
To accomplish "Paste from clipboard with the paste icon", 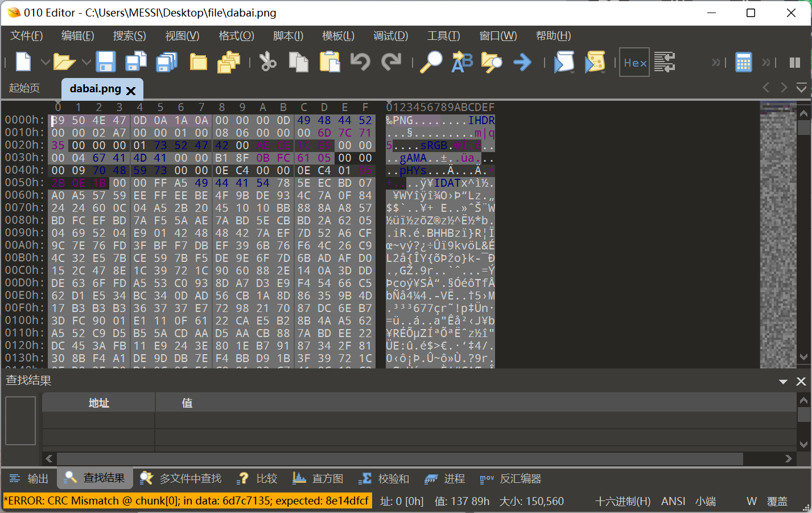I will click(x=329, y=61).
